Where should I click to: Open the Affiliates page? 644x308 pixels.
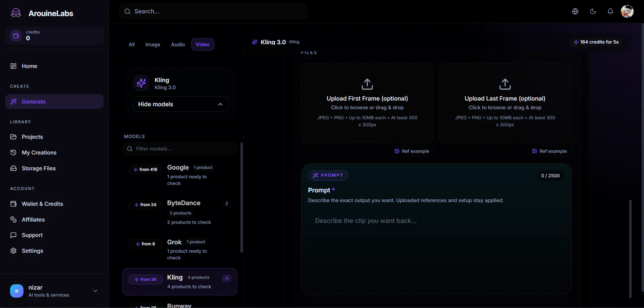(x=54, y=220)
